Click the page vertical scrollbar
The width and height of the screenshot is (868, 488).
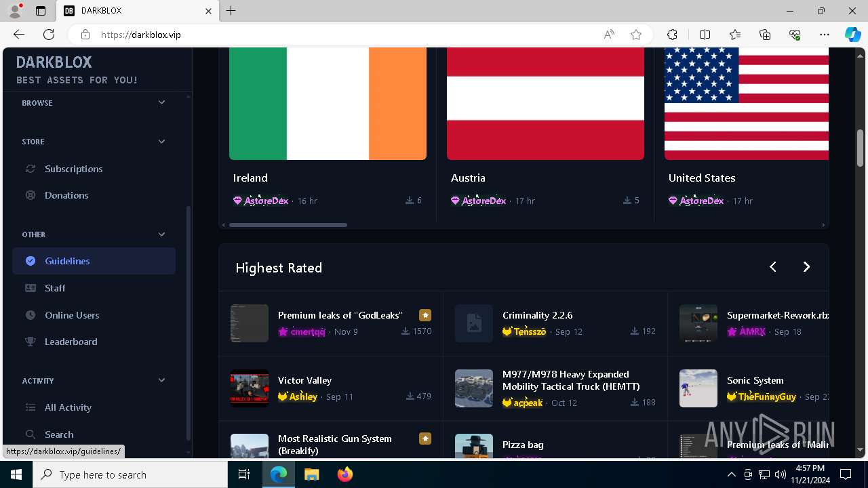[x=860, y=148]
